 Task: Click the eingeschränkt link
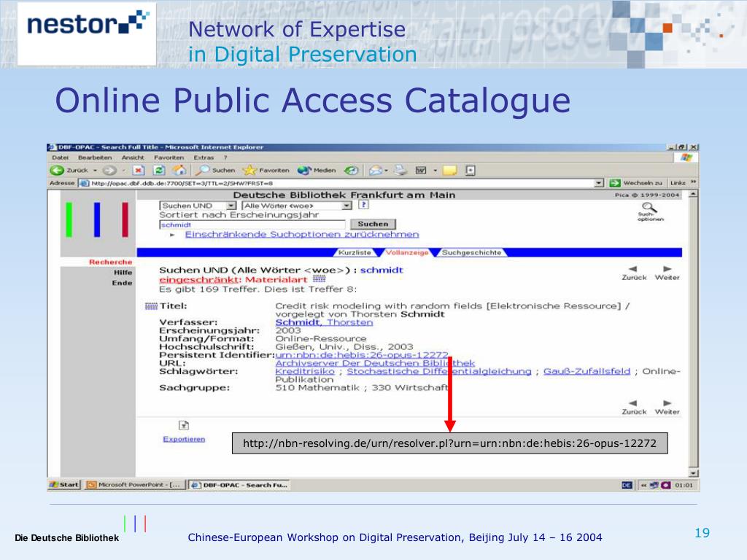tap(200, 279)
